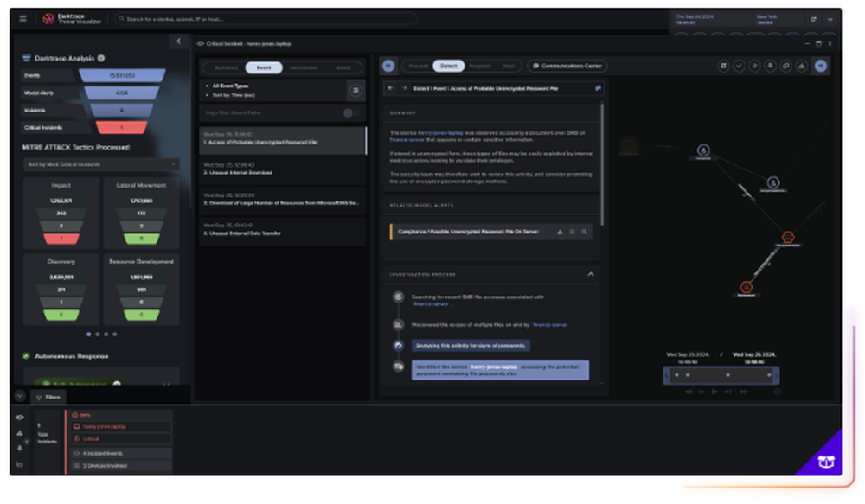Open the hamburger main menu
The image size is (865, 504).
click(22, 19)
